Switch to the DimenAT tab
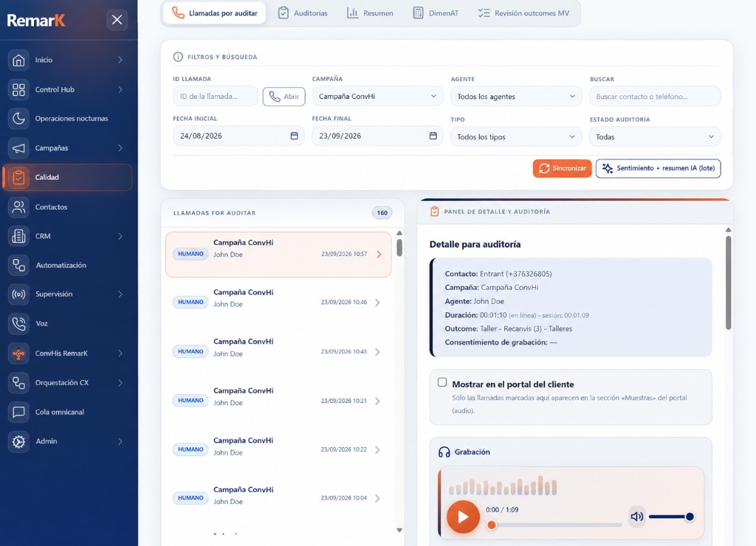The width and height of the screenshot is (756, 546). point(436,13)
